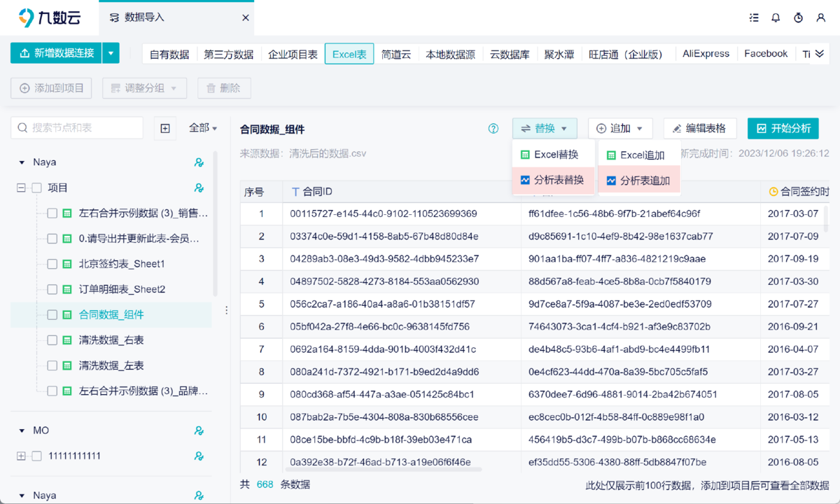Image resolution: width=840 pixels, height=504 pixels.
Task: Expand the 追加 dropdown button
Action: tap(620, 129)
